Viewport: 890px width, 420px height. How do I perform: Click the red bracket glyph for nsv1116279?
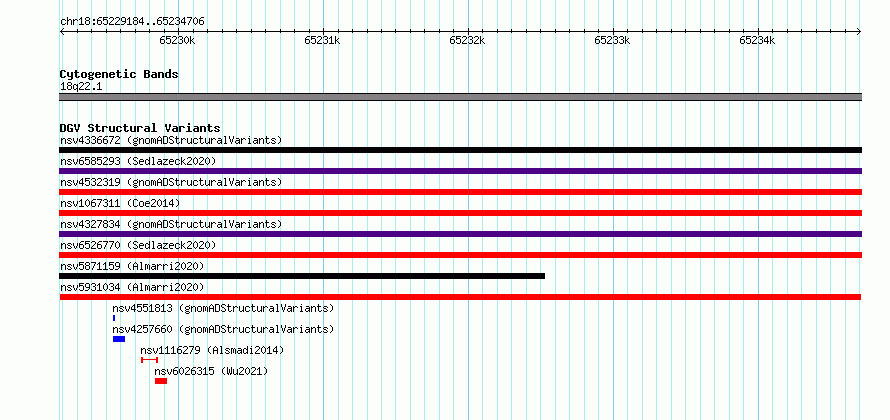(x=149, y=360)
